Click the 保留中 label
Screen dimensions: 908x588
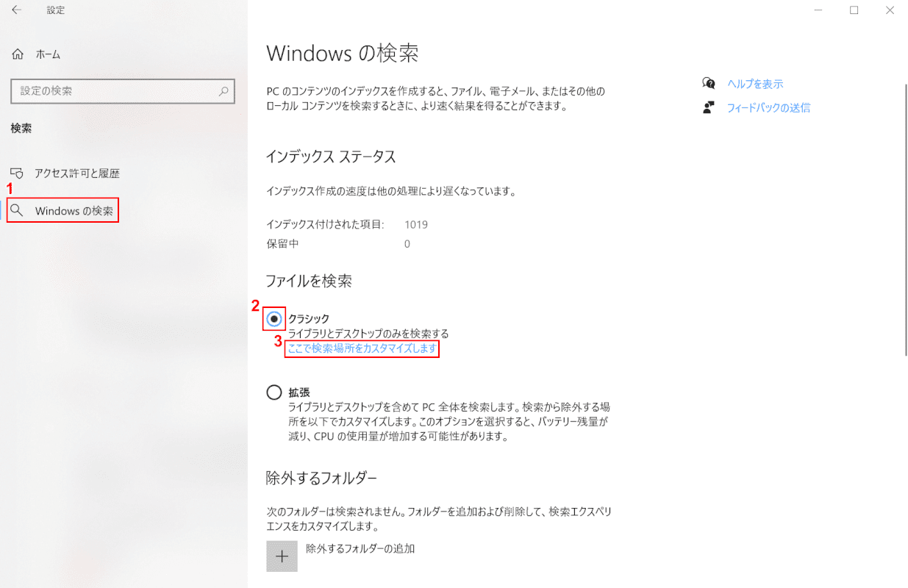pyautogui.click(x=282, y=243)
